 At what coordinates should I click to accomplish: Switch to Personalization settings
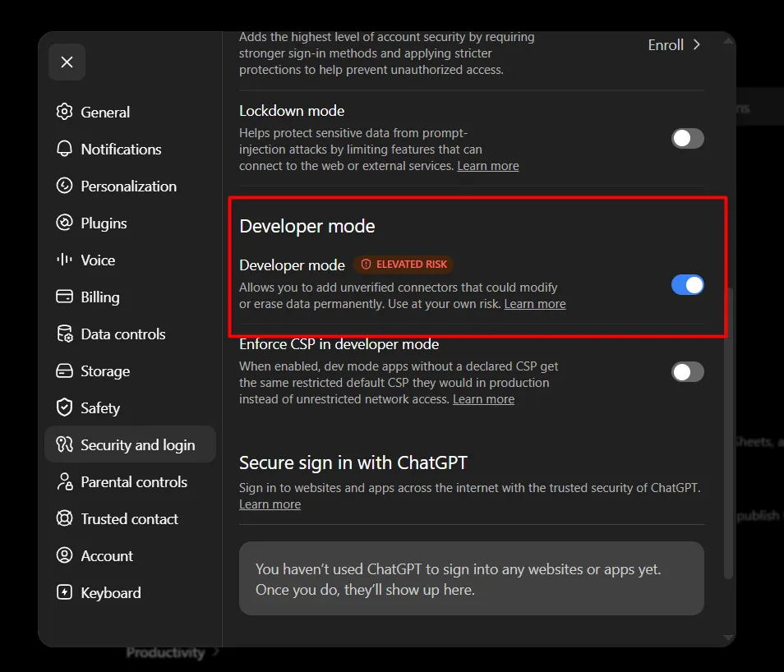click(x=130, y=186)
